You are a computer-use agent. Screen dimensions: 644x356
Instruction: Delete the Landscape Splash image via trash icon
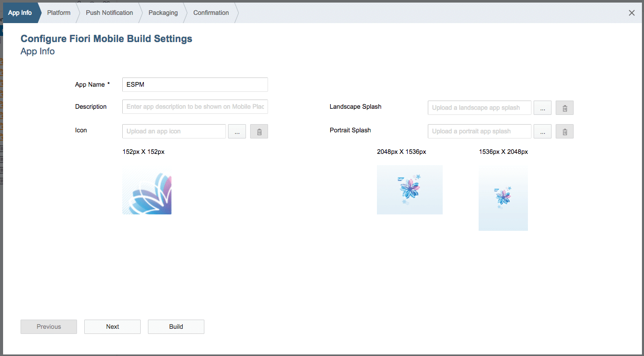(x=564, y=108)
